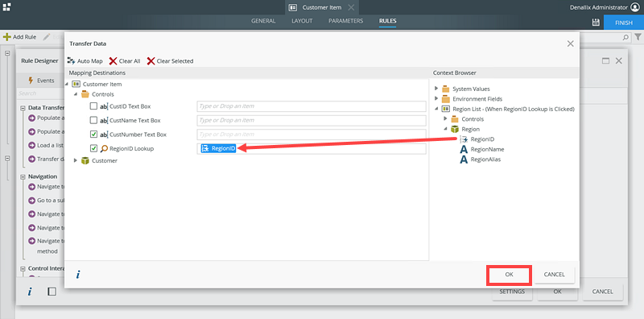The width and height of the screenshot is (644, 319).
Task: Open the Denallix Administrator user icon
Action: point(635,7)
